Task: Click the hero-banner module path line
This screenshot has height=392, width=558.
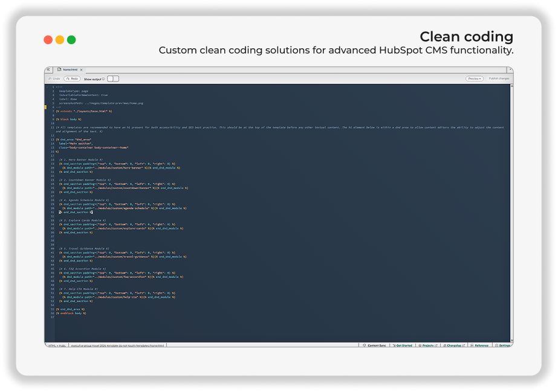Action: pos(121,168)
